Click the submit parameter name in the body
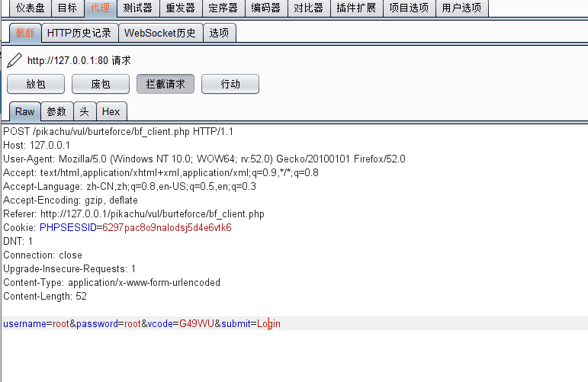This screenshot has height=382, width=588. click(x=236, y=323)
